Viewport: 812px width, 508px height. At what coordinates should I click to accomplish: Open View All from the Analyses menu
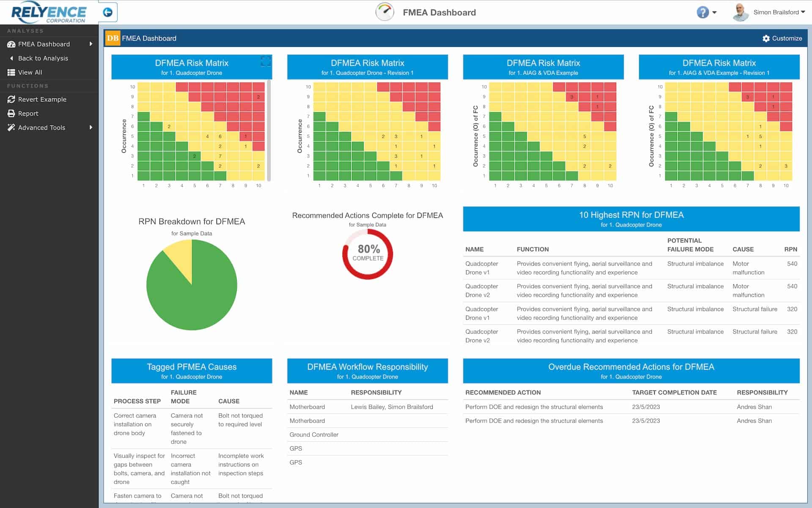(x=30, y=72)
